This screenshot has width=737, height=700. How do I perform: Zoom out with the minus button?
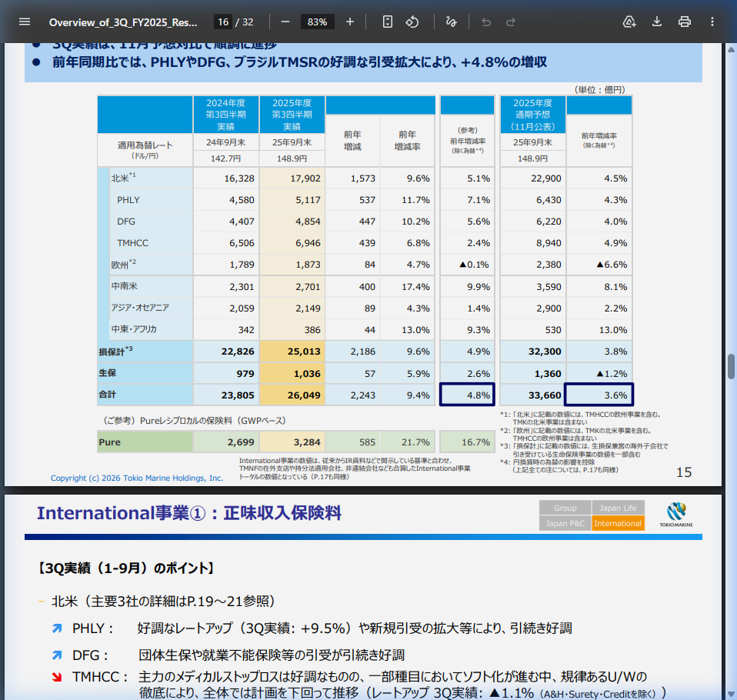pos(285,22)
